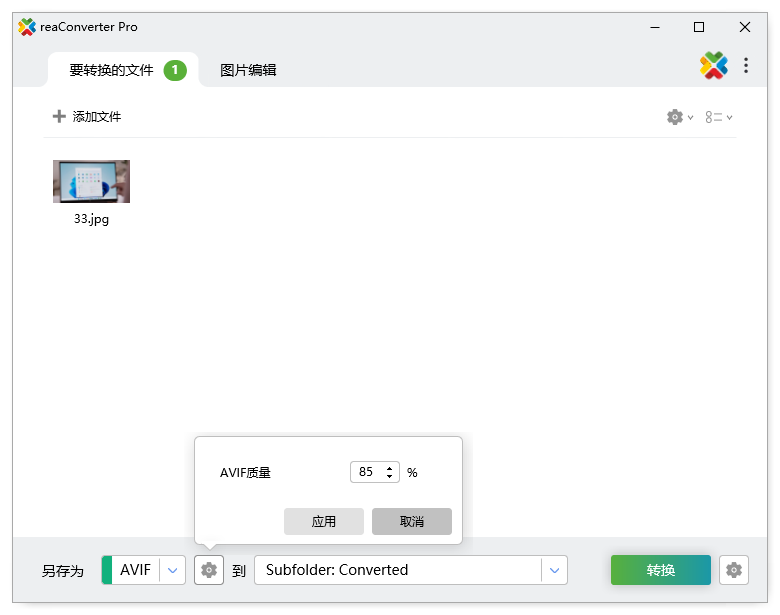Click 应用 to apply AVIF quality
This screenshot has width=780, height=615.
[x=324, y=521]
